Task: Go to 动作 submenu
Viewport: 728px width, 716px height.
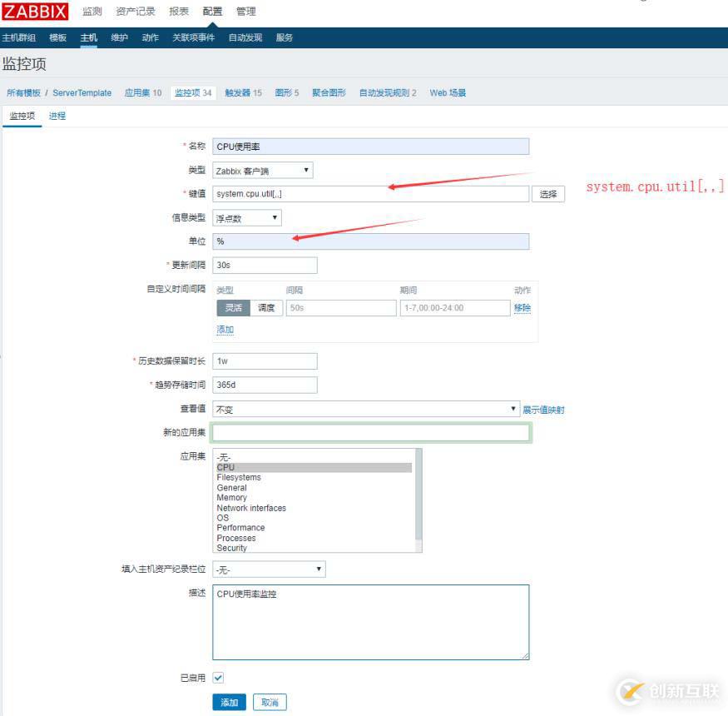Action: [150, 37]
